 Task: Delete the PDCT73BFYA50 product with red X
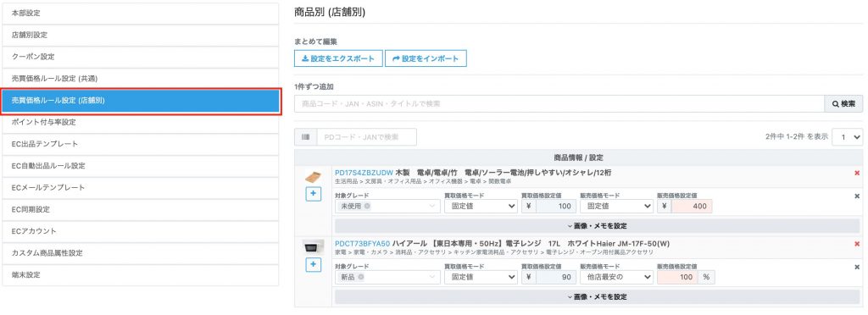pyautogui.click(x=857, y=244)
